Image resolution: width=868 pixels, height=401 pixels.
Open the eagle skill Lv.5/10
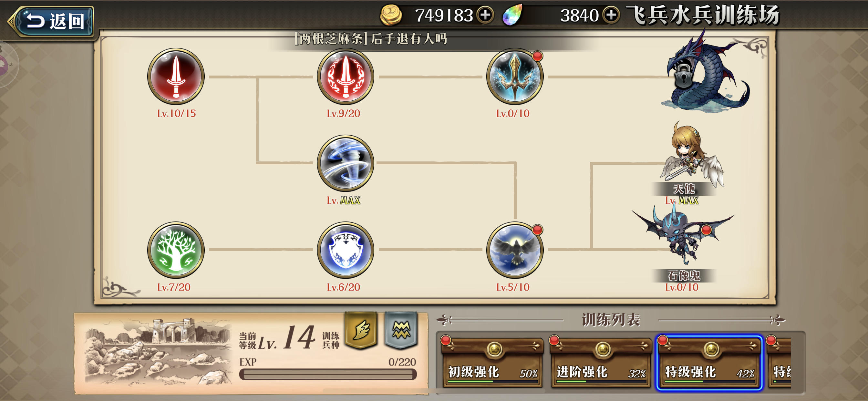point(514,250)
